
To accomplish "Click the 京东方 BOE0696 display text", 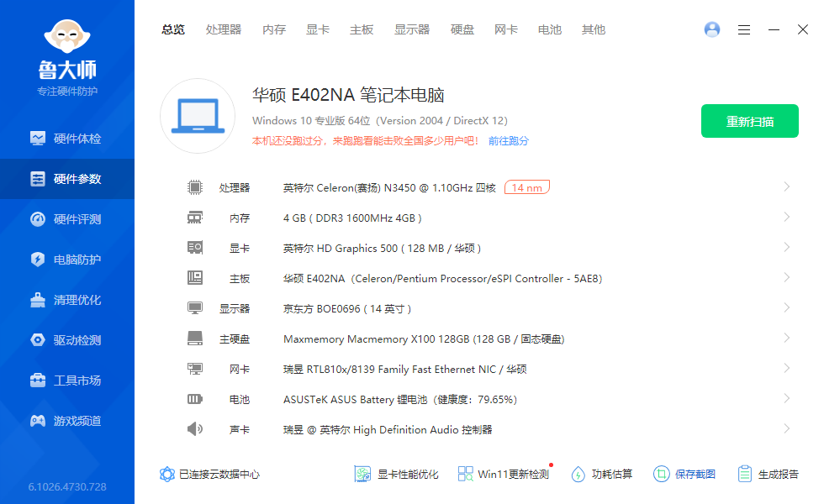I will tap(346, 309).
